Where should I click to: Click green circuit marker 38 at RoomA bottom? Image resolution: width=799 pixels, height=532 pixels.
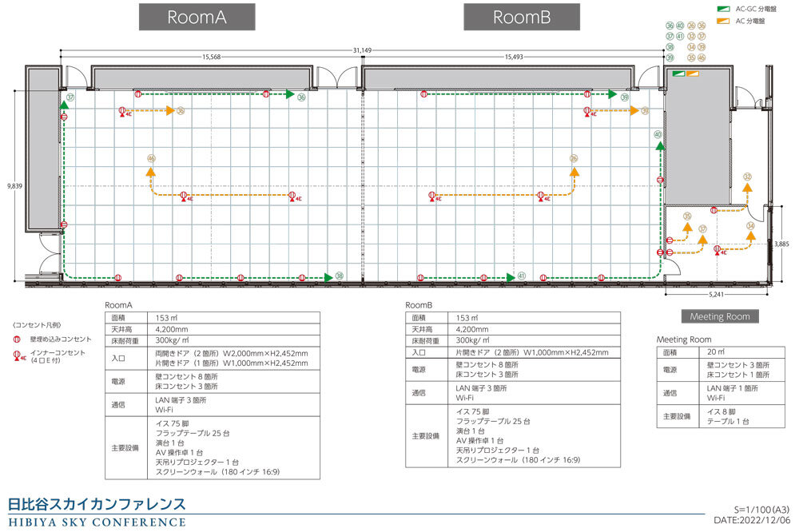point(340,276)
